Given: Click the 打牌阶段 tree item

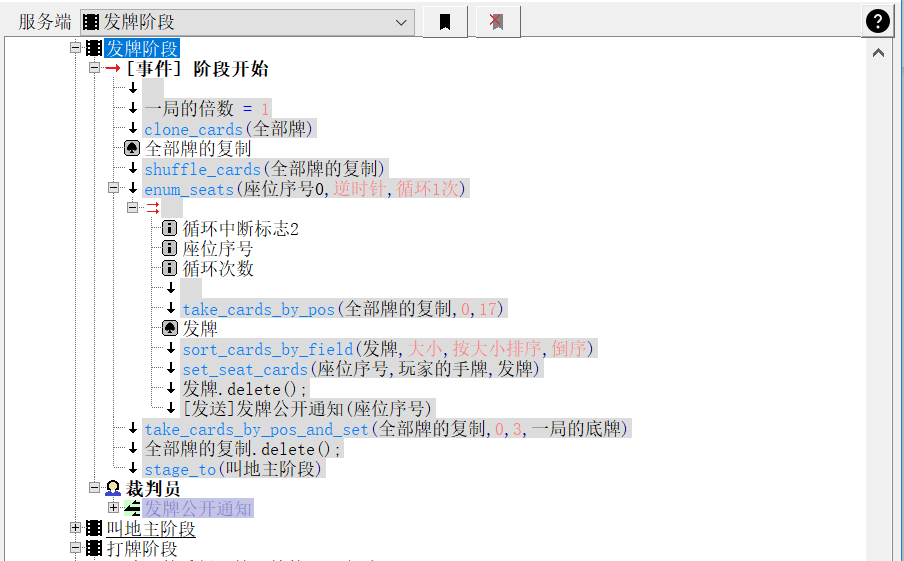Looking at the screenshot, I should tap(142, 549).
